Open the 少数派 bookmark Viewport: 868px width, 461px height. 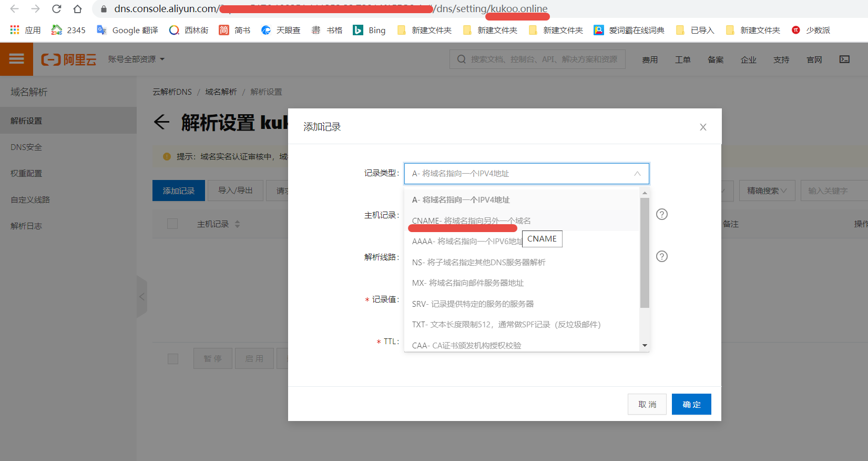click(x=811, y=30)
